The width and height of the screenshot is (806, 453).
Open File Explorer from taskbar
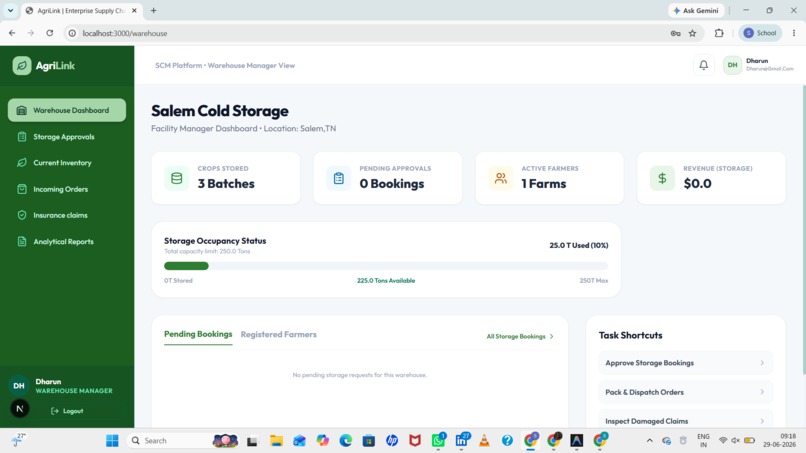point(277,441)
